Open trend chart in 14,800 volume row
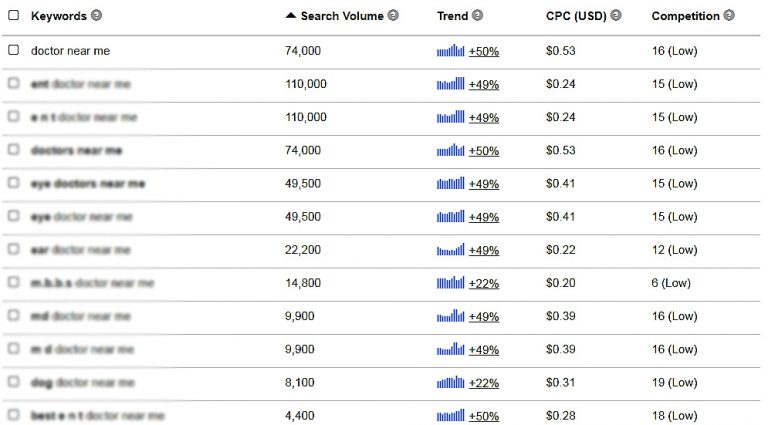The height and width of the screenshot is (425, 768). click(450, 283)
